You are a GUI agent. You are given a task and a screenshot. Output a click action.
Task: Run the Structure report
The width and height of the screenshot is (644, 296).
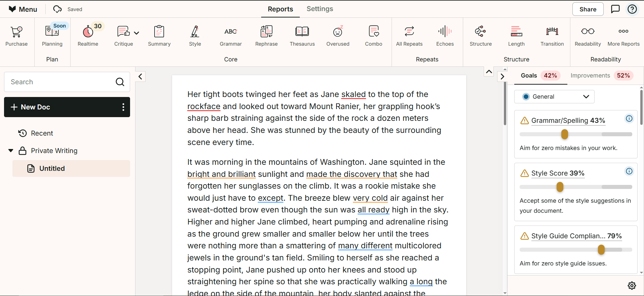click(x=481, y=36)
